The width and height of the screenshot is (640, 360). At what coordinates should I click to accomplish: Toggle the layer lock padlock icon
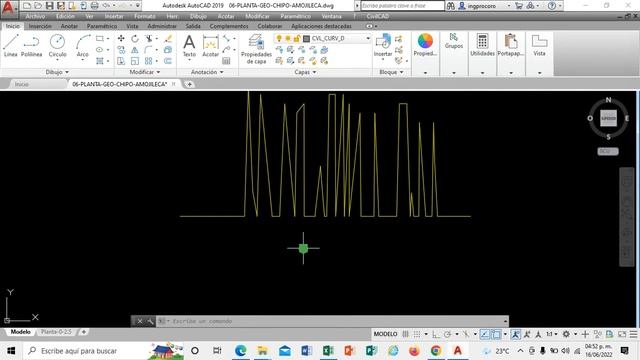pos(297,38)
